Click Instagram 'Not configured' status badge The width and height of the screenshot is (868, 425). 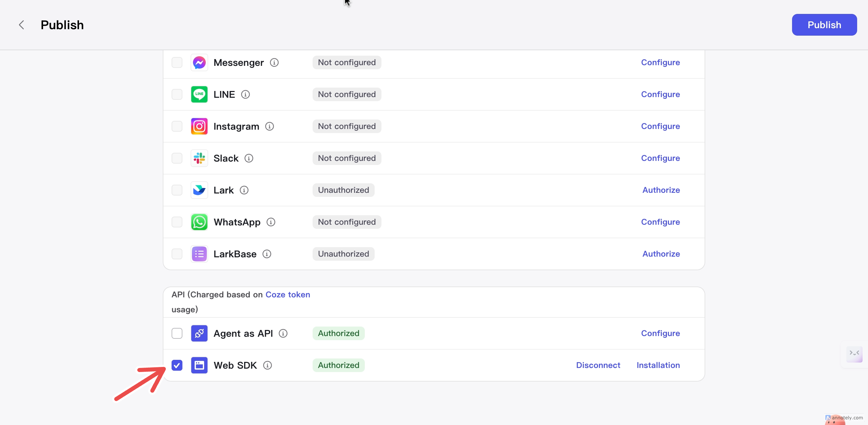(x=347, y=126)
